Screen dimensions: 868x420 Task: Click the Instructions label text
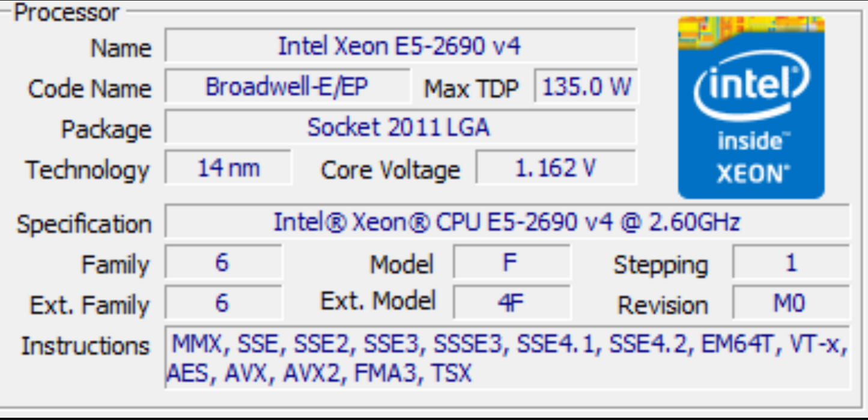(85, 346)
